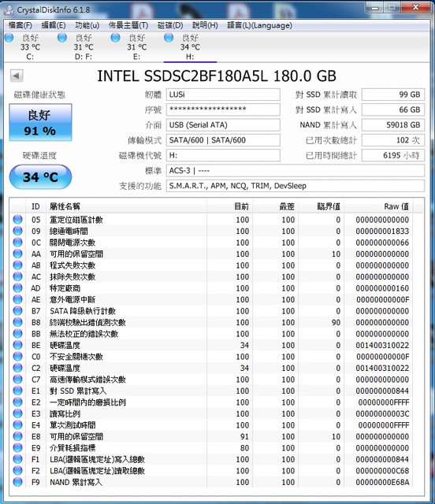
Task: Click the status icon of attribute AE
Action: tap(17, 299)
